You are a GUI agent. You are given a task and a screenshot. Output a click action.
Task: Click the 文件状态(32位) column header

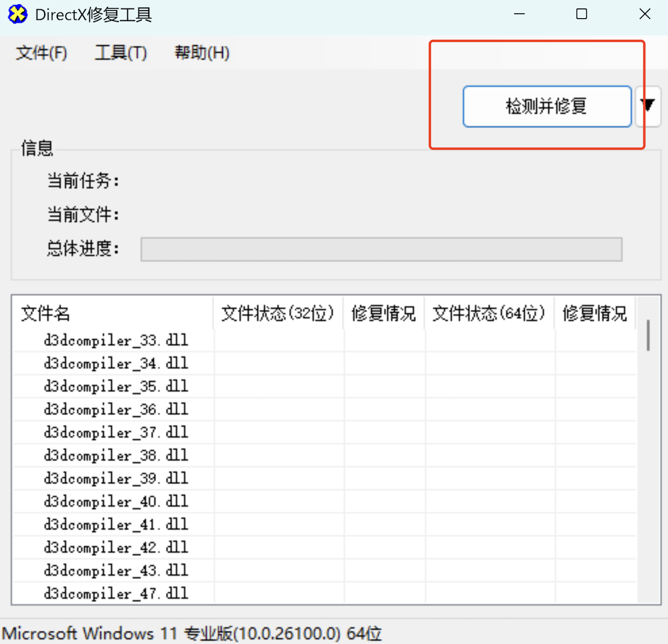(277, 313)
